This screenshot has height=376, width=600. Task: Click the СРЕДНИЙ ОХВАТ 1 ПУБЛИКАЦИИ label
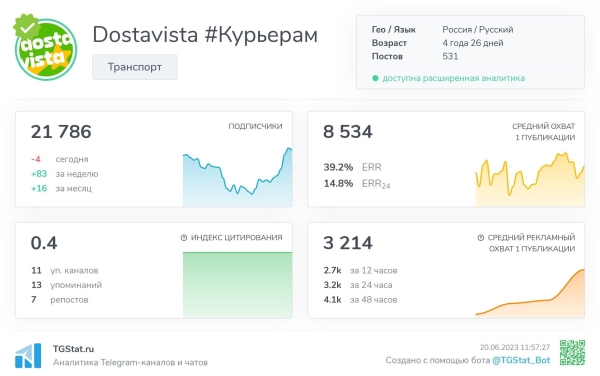(543, 132)
